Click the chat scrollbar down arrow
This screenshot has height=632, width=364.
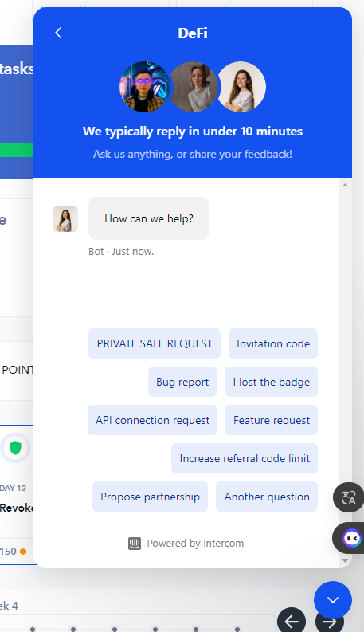click(x=345, y=560)
